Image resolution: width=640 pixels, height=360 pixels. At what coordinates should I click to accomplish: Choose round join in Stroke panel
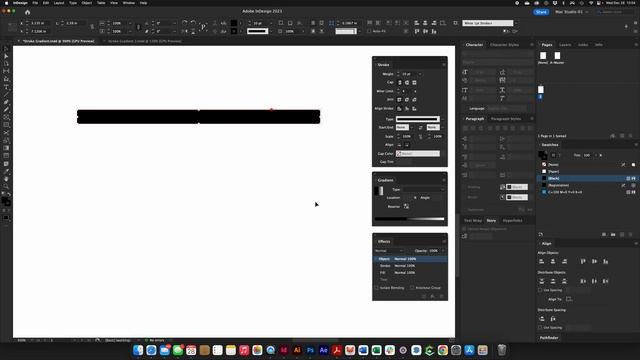click(x=407, y=100)
